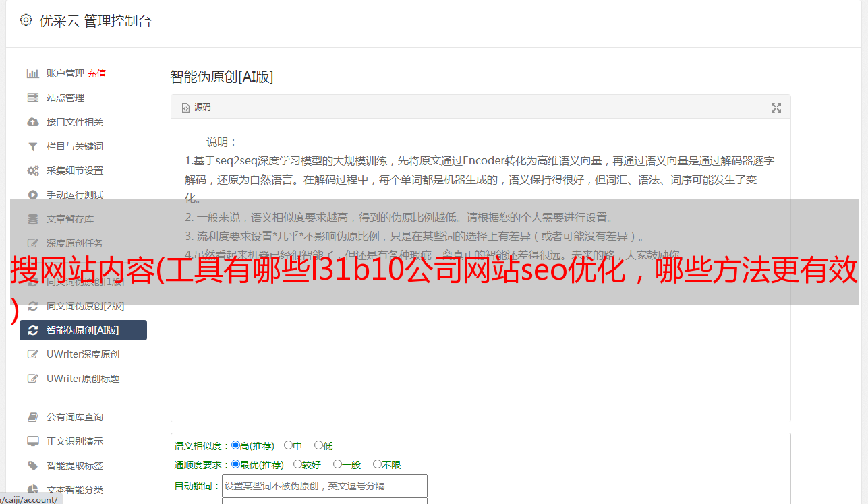
Task: Open the database icon for 文章暂存库
Action: [32, 219]
